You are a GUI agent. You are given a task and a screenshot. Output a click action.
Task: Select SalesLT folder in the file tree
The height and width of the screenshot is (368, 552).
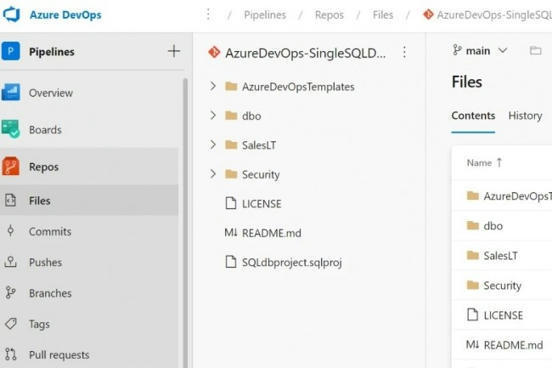click(x=259, y=145)
